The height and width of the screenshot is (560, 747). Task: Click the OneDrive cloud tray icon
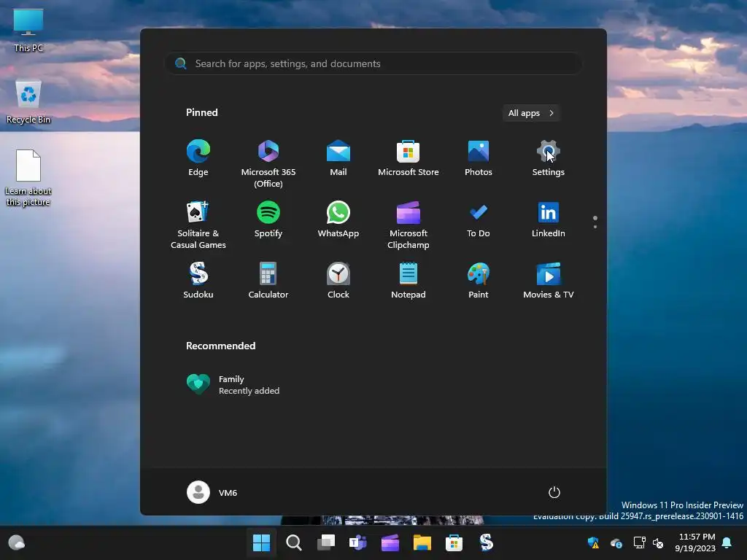(616, 542)
